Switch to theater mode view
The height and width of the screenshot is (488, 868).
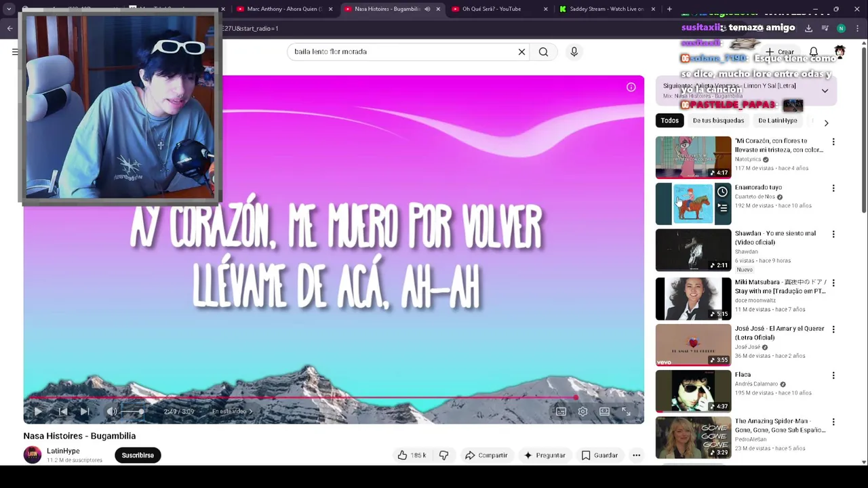tap(604, 411)
